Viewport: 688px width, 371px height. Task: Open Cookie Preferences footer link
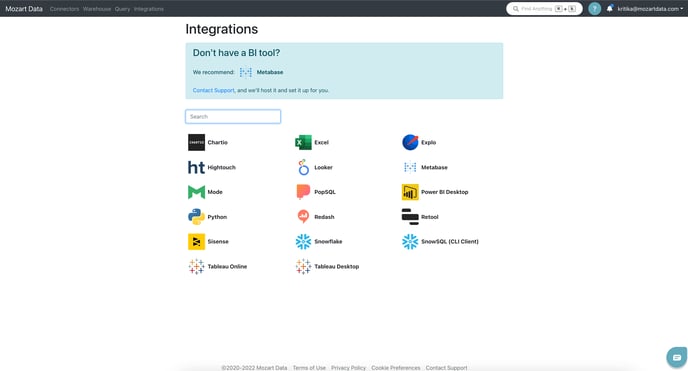coord(396,367)
